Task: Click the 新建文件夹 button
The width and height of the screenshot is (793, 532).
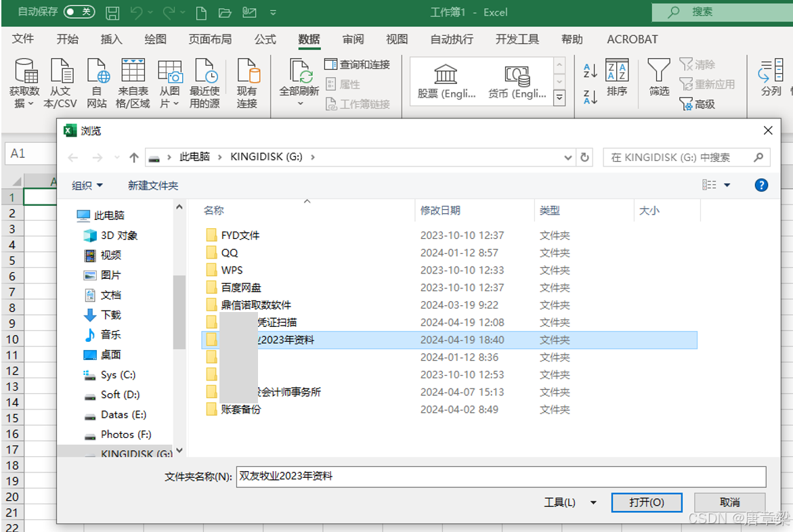Action: point(153,185)
